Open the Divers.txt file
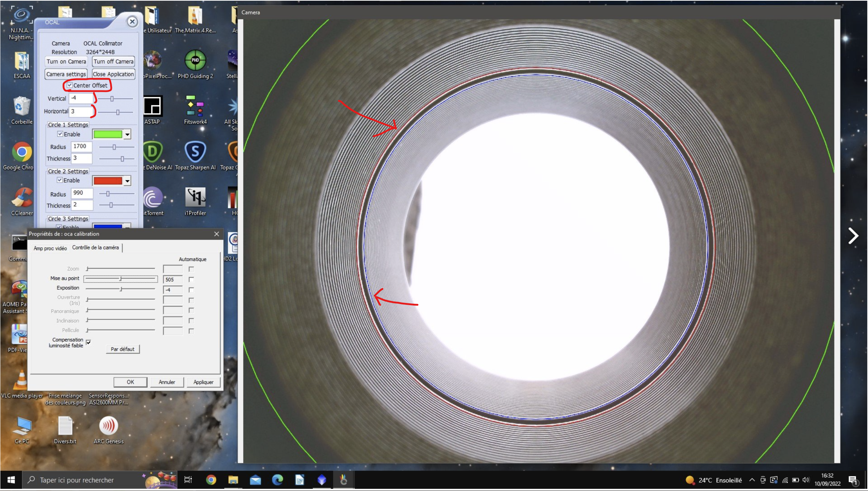 (65, 430)
